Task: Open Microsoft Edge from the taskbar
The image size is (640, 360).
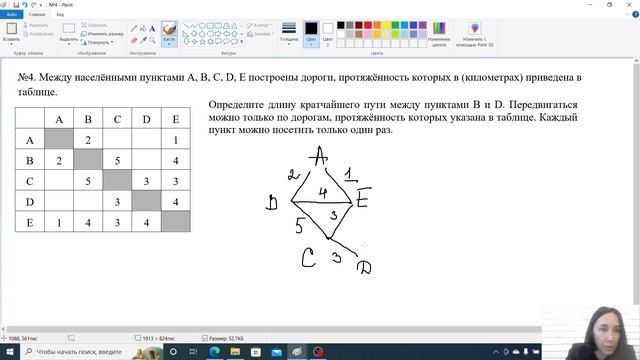Action: [x=214, y=352]
